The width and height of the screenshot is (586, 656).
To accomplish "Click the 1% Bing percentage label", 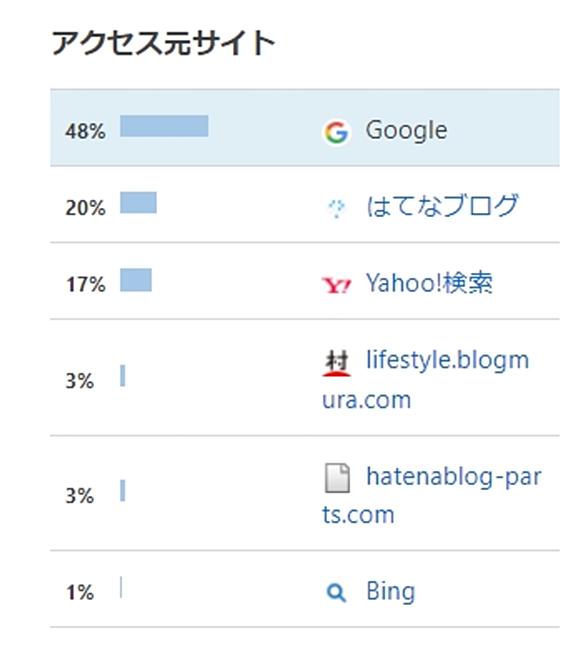I will [x=80, y=593].
